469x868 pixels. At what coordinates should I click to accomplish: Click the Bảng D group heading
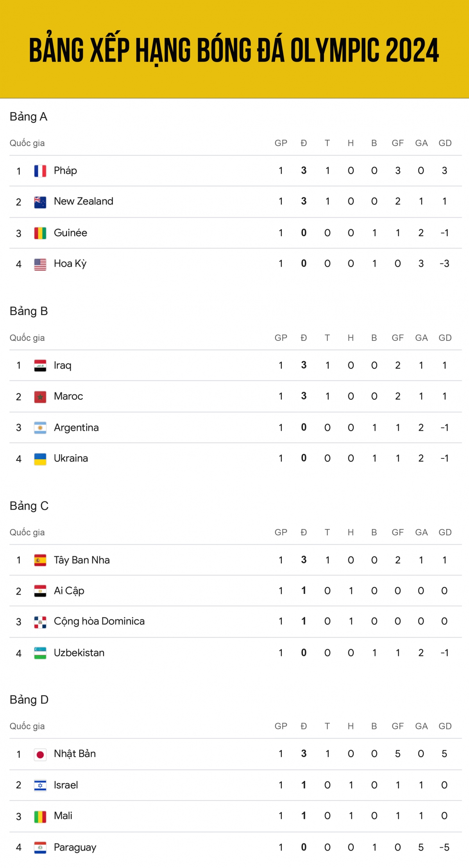(29, 700)
